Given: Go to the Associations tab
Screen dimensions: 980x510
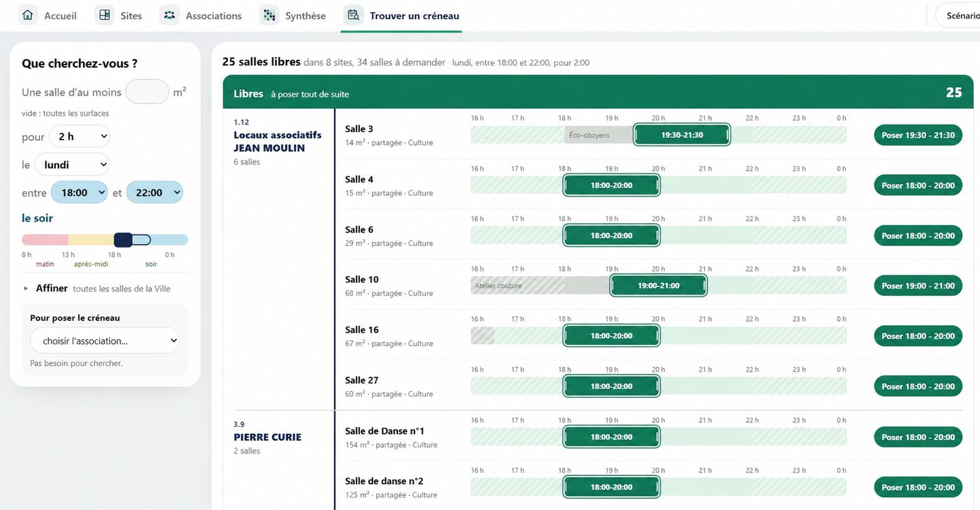Looking at the screenshot, I should tap(201, 16).
